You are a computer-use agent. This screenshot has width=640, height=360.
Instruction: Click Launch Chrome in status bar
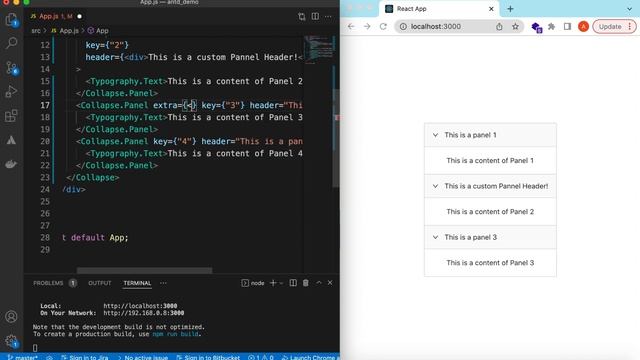click(x=309, y=357)
